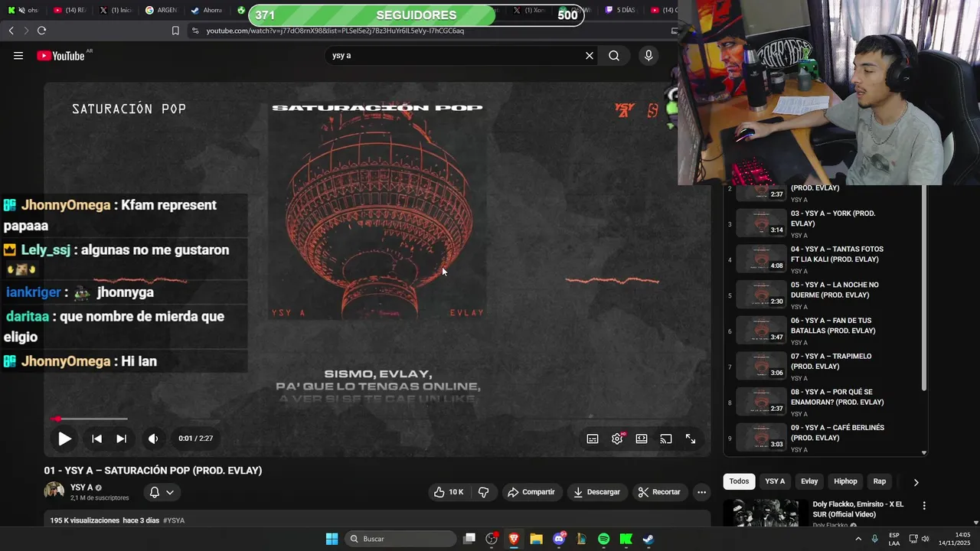Show more filter chips with the right arrow
980x551 pixels.
(916, 482)
